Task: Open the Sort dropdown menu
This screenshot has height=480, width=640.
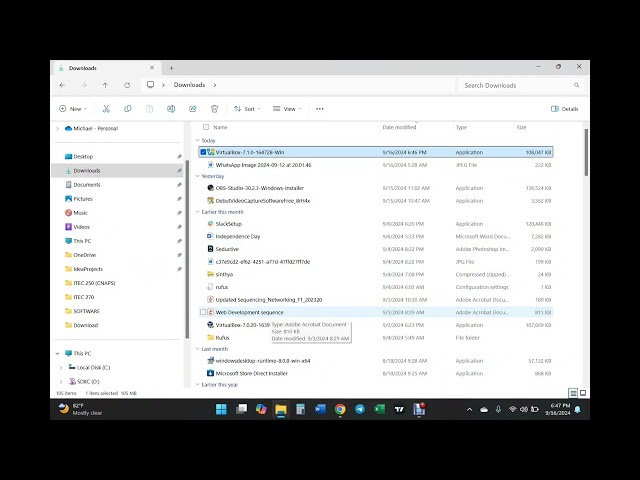Action: pyautogui.click(x=247, y=109)
